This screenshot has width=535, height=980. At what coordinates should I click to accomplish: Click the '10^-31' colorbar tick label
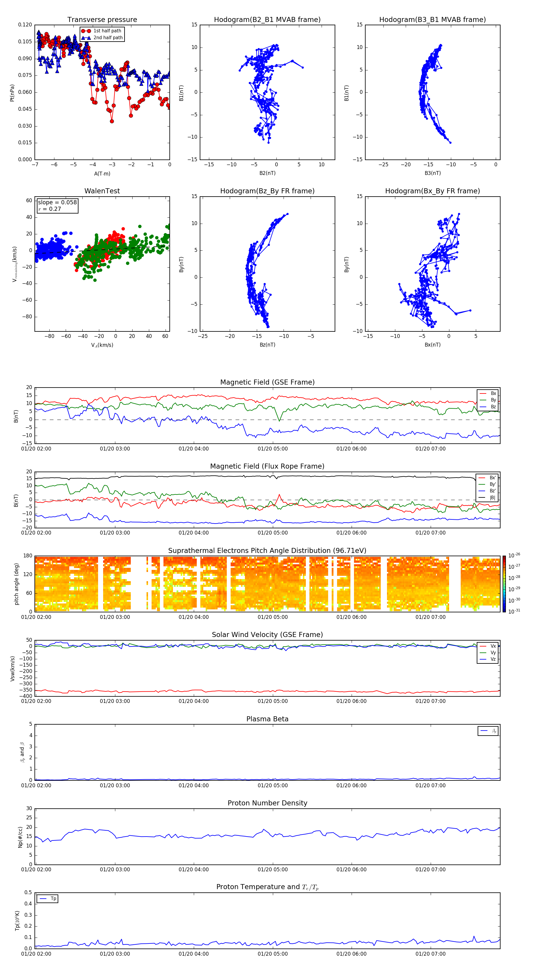514,611
